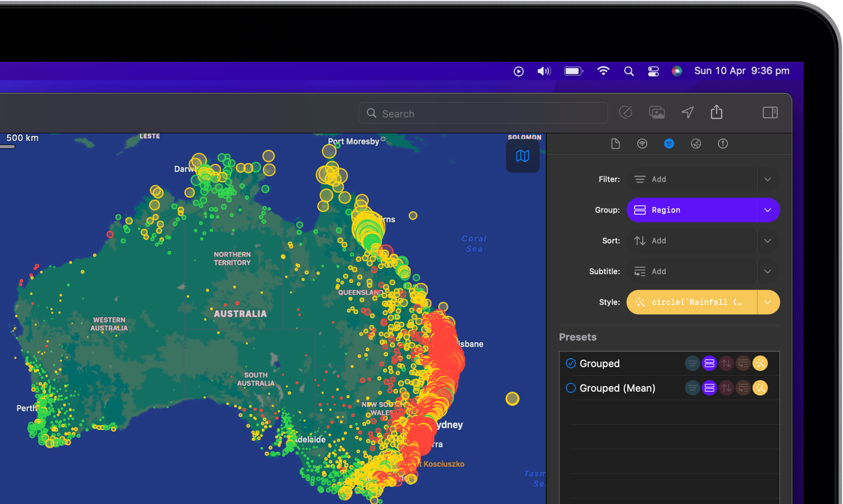
Task: Expand the Group Region dropdown chevron
Action: (768, 210)
